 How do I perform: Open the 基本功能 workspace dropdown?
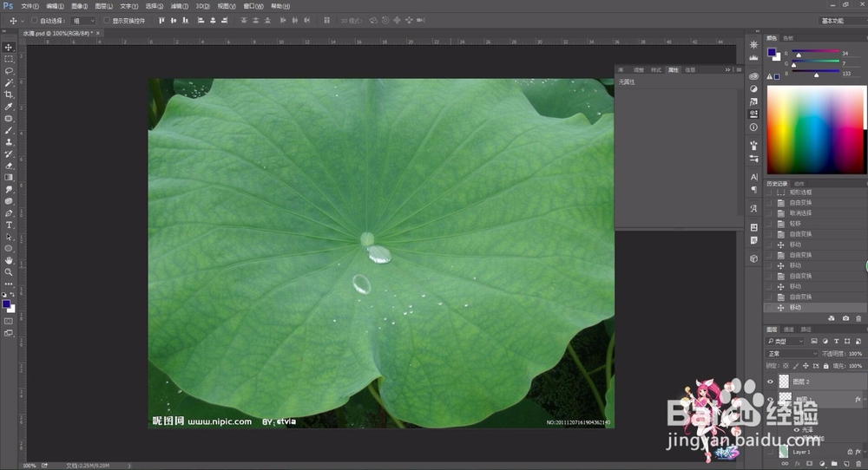coord(841,21)
